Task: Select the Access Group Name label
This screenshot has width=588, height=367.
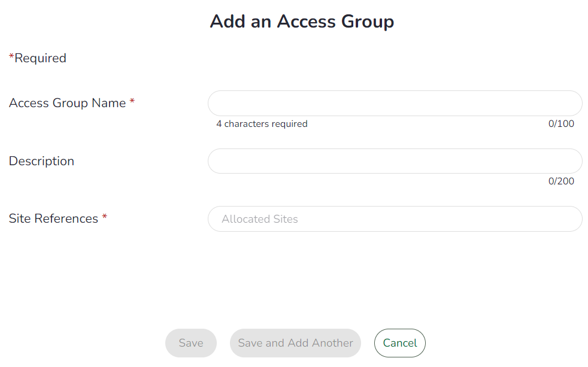Action: pyautogui.click(x=68, y=103)
